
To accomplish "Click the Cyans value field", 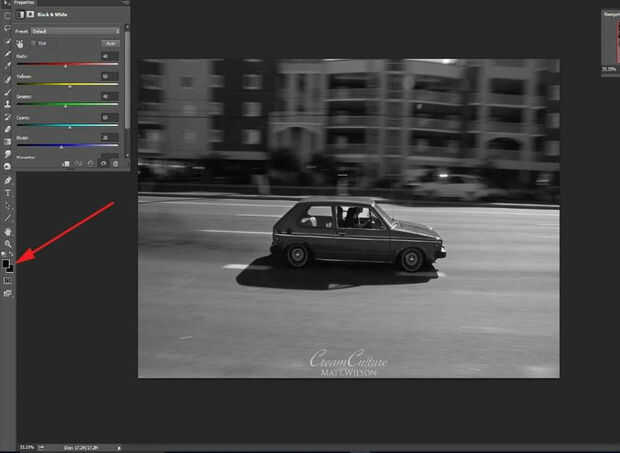I will tap(110, 117).
